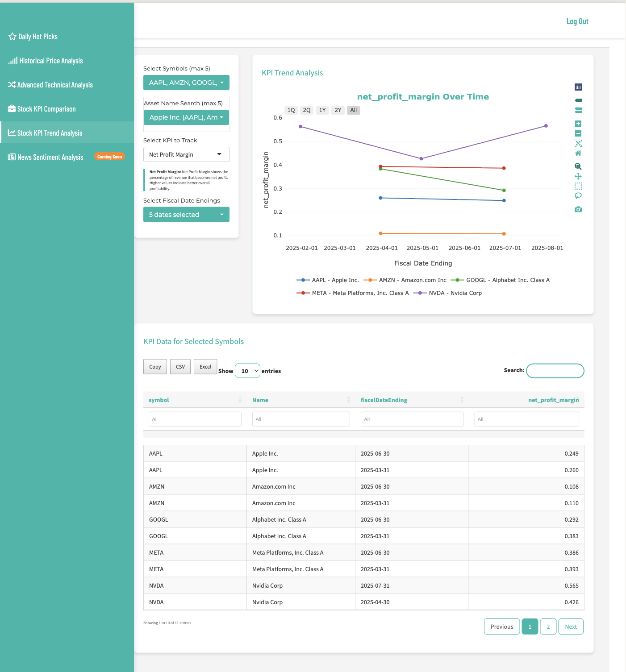Viewport: 626px width, 672px height.
Task: Open the Select Symbols dropdown
Action: coord(186,83)
